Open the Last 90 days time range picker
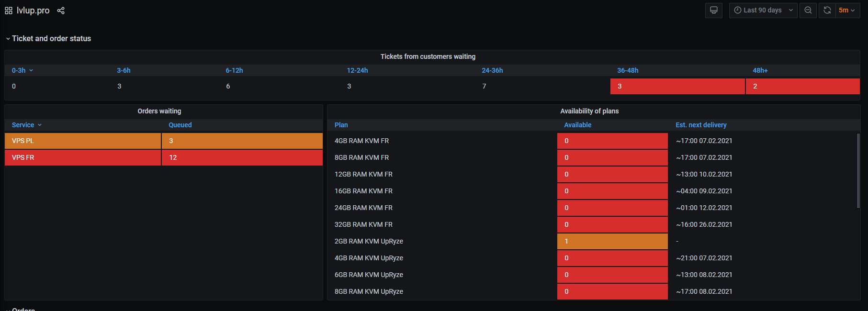This screenshot has width=868, height=311. click(x=763, y=10)
